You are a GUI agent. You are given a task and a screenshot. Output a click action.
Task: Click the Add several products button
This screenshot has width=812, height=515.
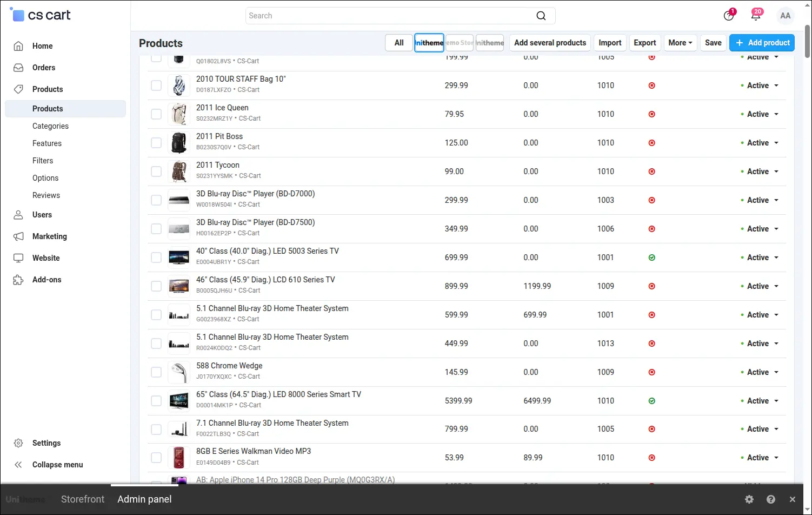click(x=550, y=43)
